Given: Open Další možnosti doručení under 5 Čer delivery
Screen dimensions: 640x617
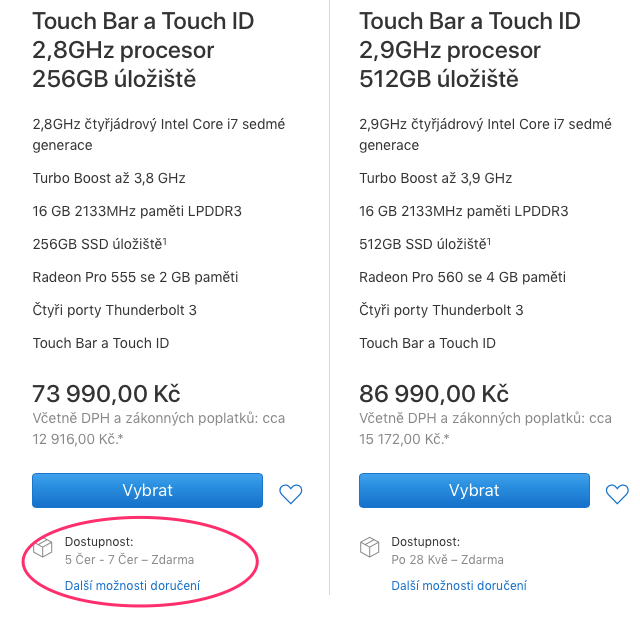Looking at the screenshot, I should click(x=132, y=585).
